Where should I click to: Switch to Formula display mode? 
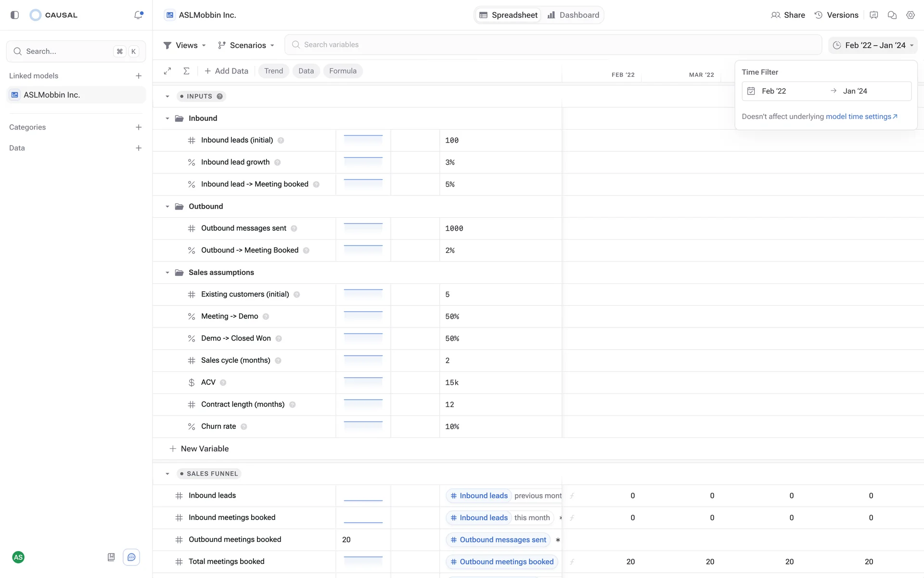pos(343,71)
